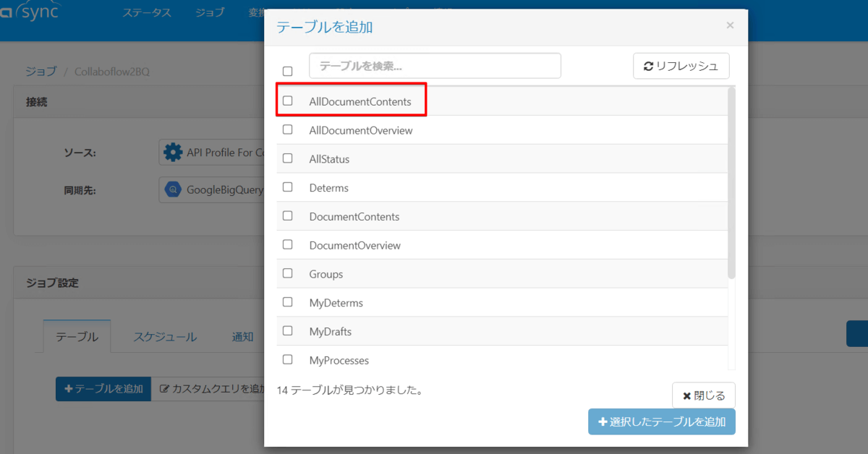Select the AllDocumentOverview row text
868x454 pixels.
[x=360, y=131]
